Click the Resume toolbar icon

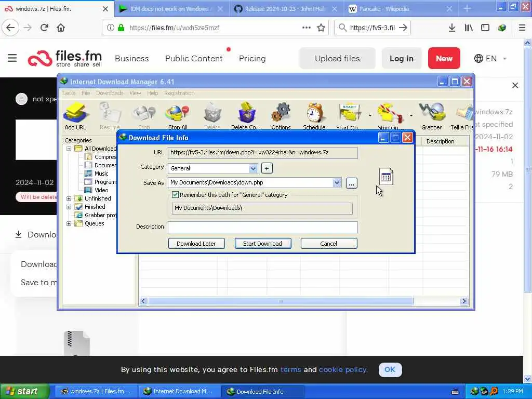[110, 116]
